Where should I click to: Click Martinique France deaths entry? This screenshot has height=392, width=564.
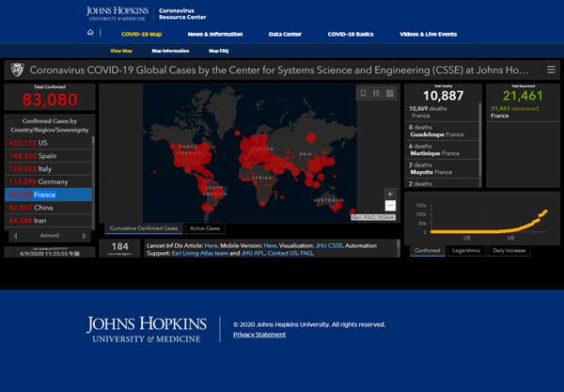coord(442,149)
